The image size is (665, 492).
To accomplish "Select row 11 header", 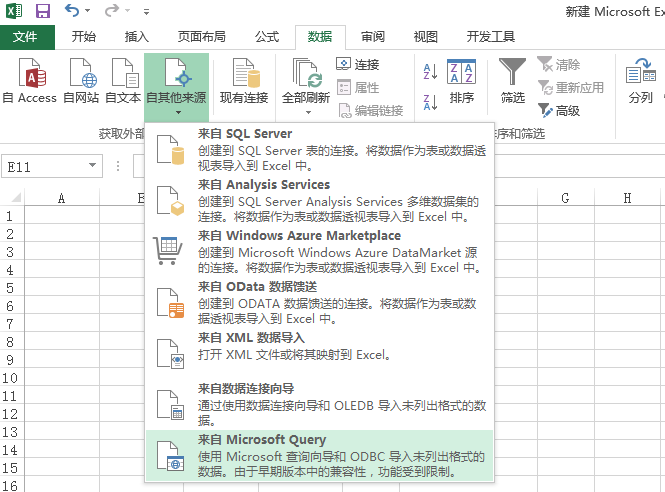I will click(x=11, y=396).
